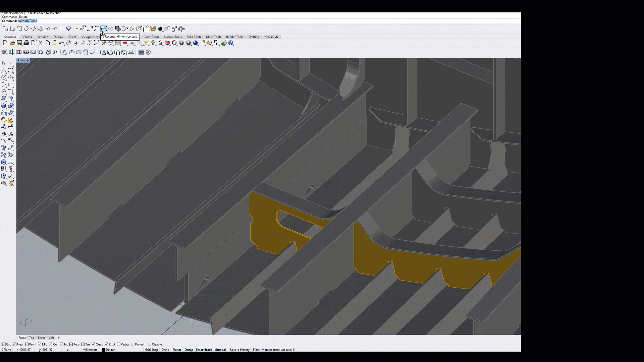Click Millimeters units pane in status bar
This screenshot has width=644, height=362.
[90, 350]
